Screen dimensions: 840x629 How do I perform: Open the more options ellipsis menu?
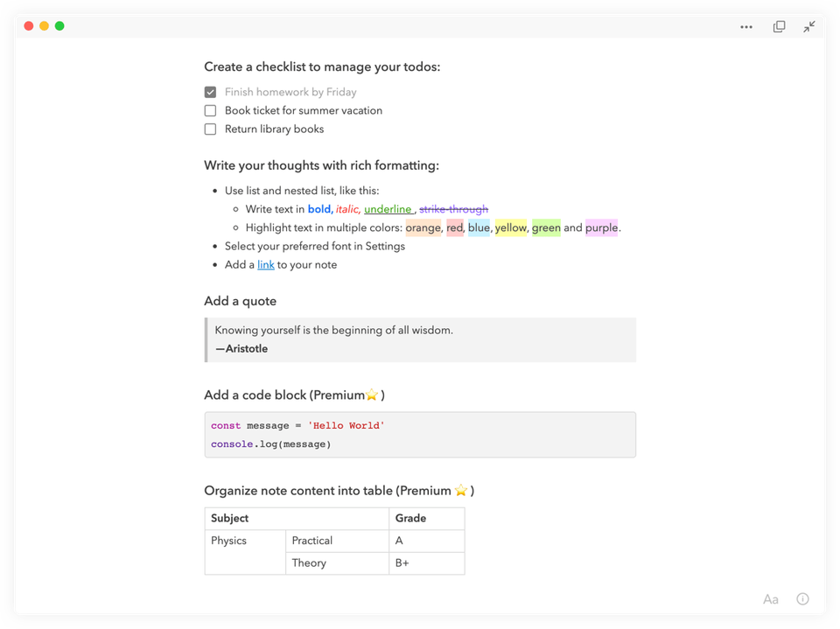[745, 26]
